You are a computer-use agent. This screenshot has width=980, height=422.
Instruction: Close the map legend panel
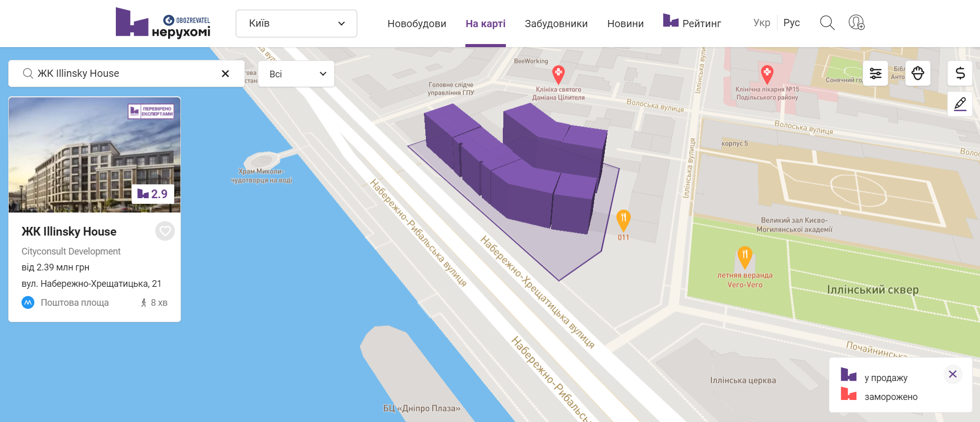pos(952,374)
